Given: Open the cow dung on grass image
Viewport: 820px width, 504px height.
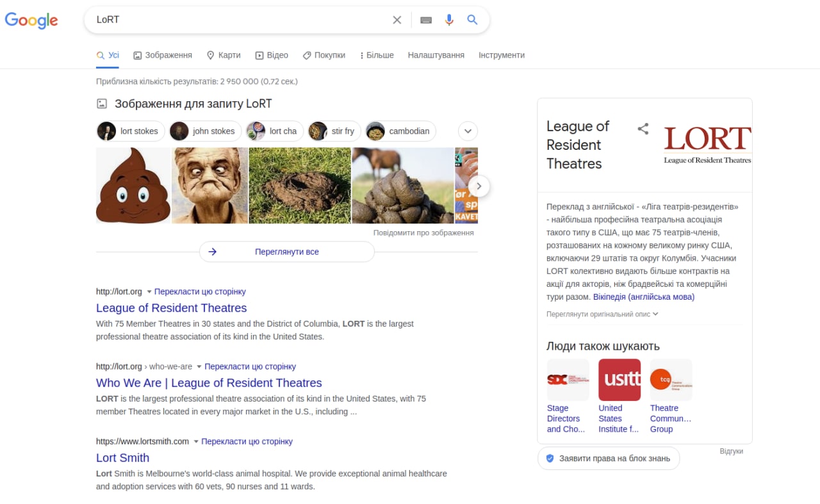Looking at the screenshot, I should pos(300,186).
